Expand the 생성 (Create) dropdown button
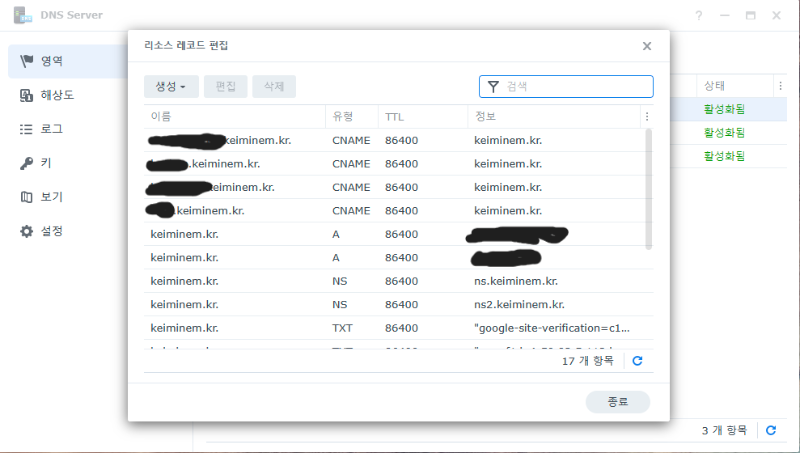The image size is (800, 453). (171, 87)
